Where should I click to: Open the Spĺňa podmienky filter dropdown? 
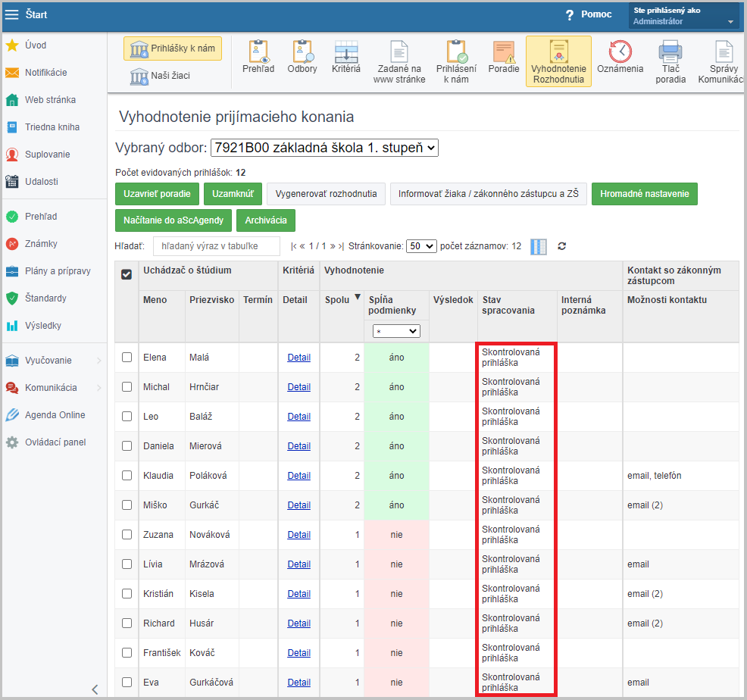tap(396, 331)
